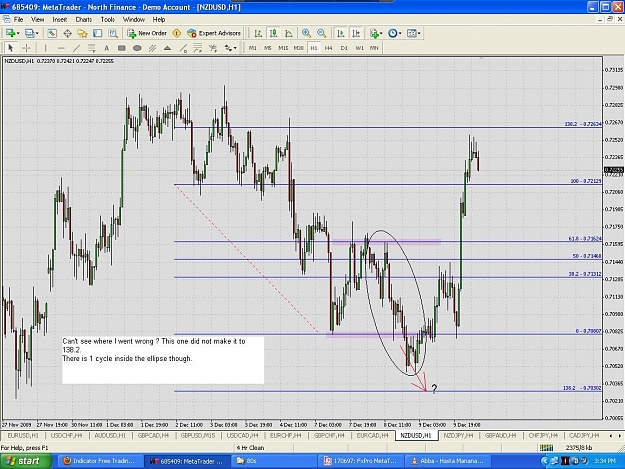The image size is (625, 469).
Task: Switch to M1 timeframe
Action: coord(252,48)
